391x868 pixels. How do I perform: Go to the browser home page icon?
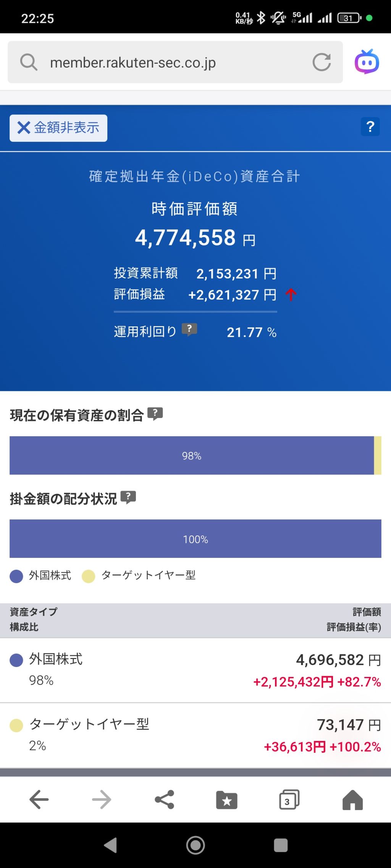click(352, 799)
